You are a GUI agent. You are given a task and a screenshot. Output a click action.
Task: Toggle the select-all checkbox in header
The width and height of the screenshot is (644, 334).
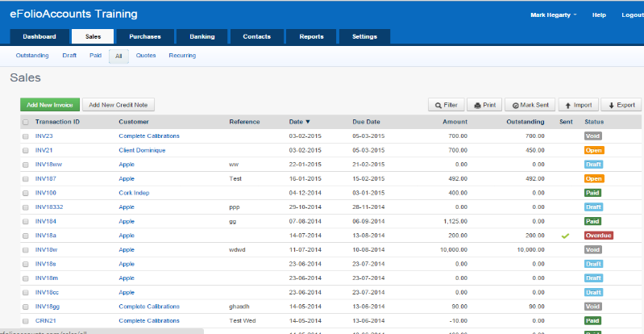point(26,122)
